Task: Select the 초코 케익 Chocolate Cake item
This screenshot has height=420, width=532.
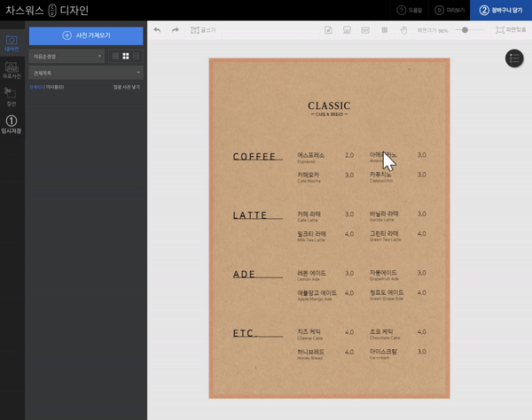Action: click(x=385, y=334)
